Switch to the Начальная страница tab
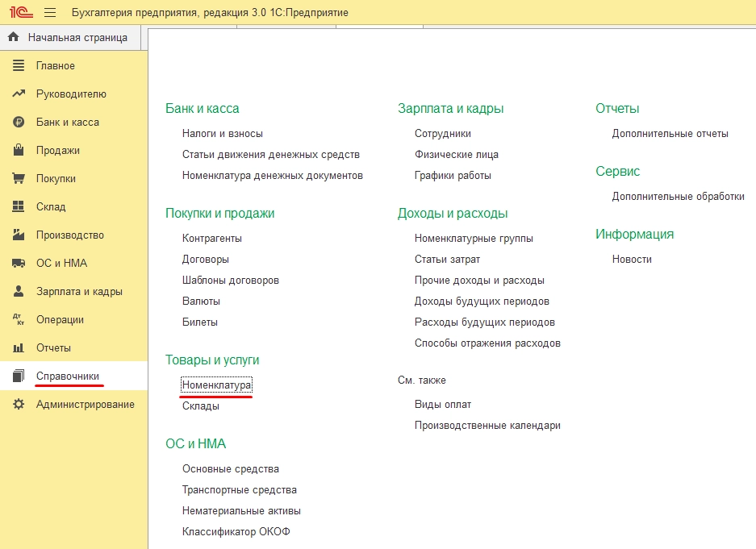 [x=70, y=38]
